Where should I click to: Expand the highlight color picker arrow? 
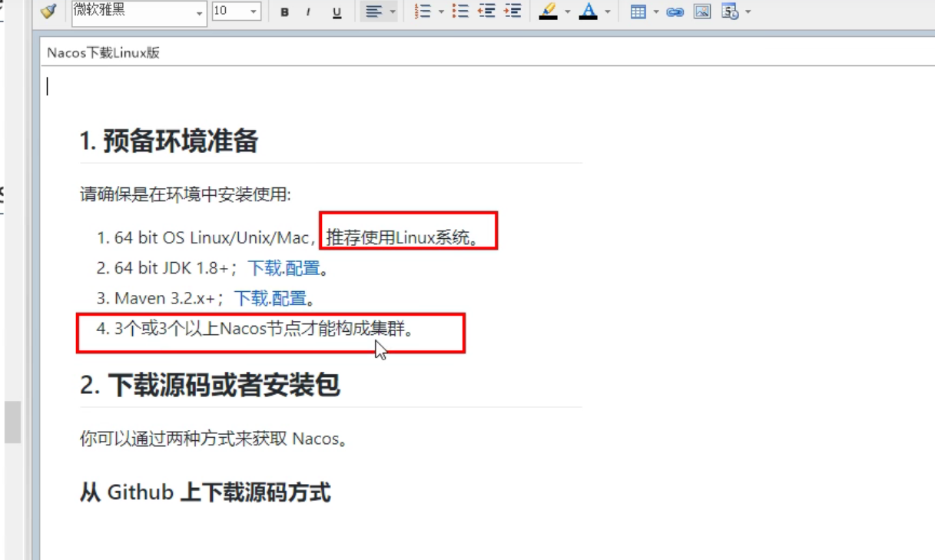568,12
